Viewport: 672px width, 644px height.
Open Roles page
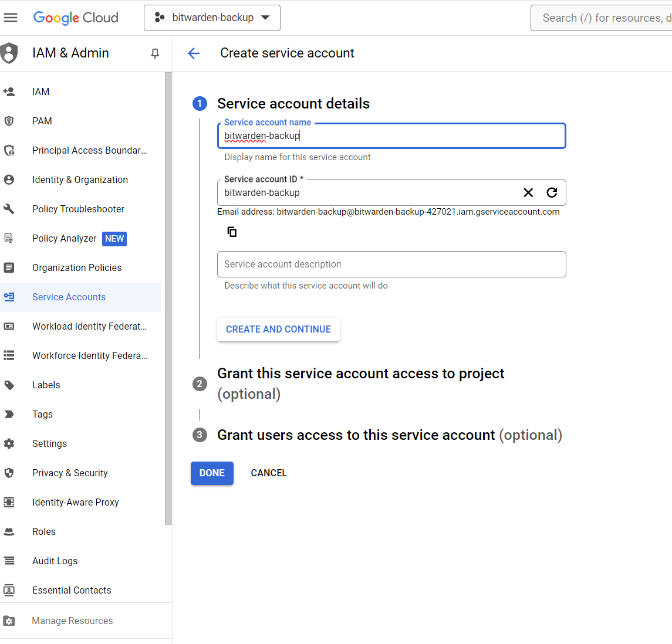tap(43, 532)
